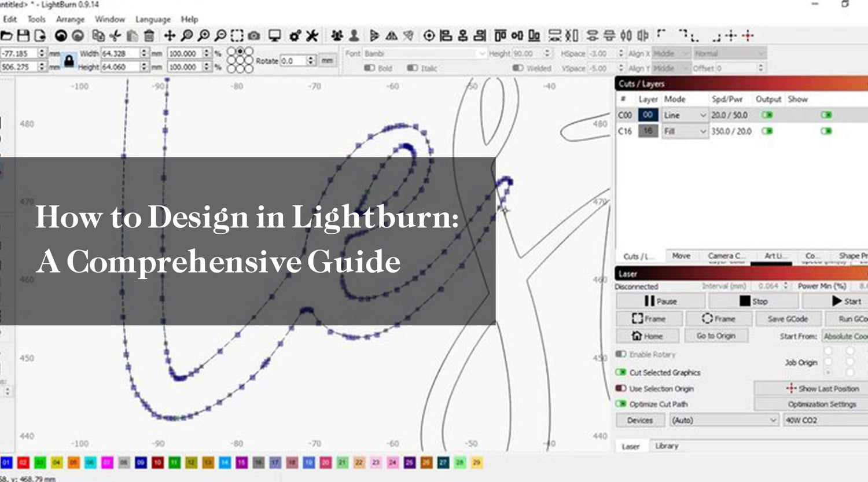The image size is (868, 482).
Task: Click the Flip vertical triangles icon
Action: click(x=392, y=36)
